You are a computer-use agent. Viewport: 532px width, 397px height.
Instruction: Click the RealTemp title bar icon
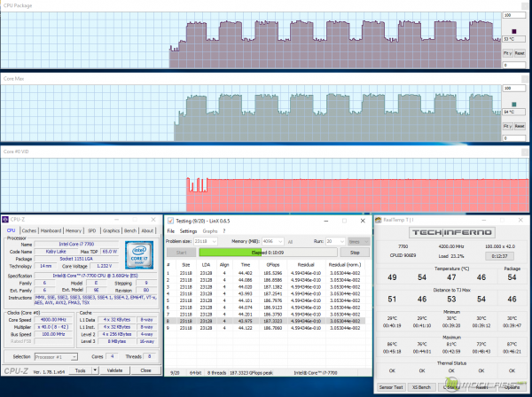tap(379, 220)
